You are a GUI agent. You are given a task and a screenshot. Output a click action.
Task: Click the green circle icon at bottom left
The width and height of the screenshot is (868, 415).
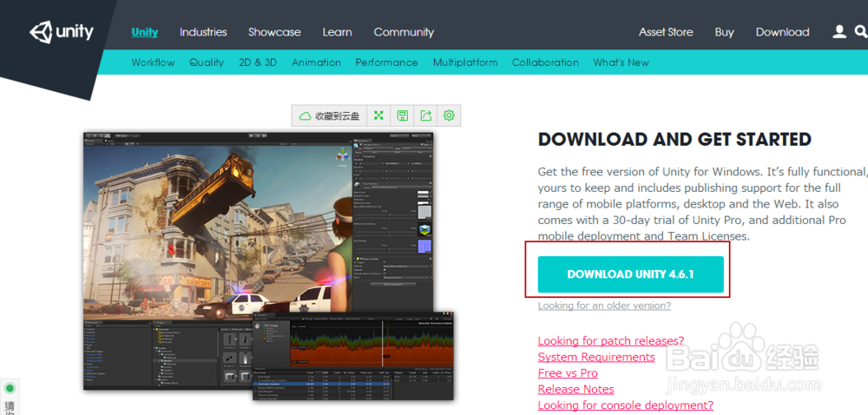[x=10, y=388]
